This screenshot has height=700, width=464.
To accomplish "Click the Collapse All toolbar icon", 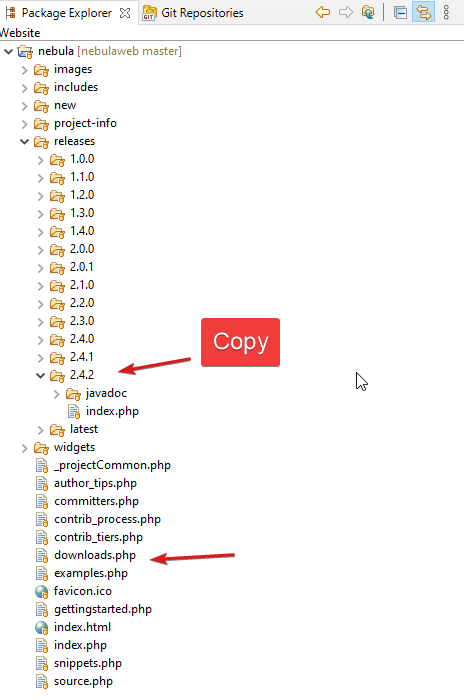I will (400, 12).
